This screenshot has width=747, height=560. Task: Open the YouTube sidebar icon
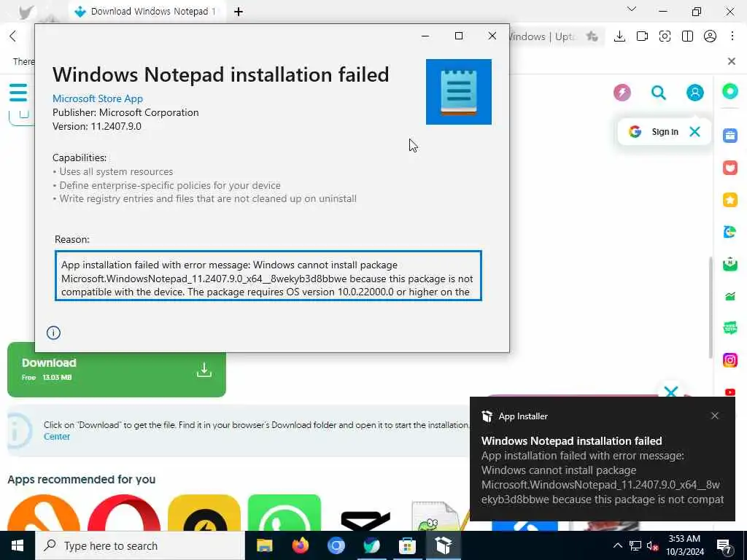[729, 392]
